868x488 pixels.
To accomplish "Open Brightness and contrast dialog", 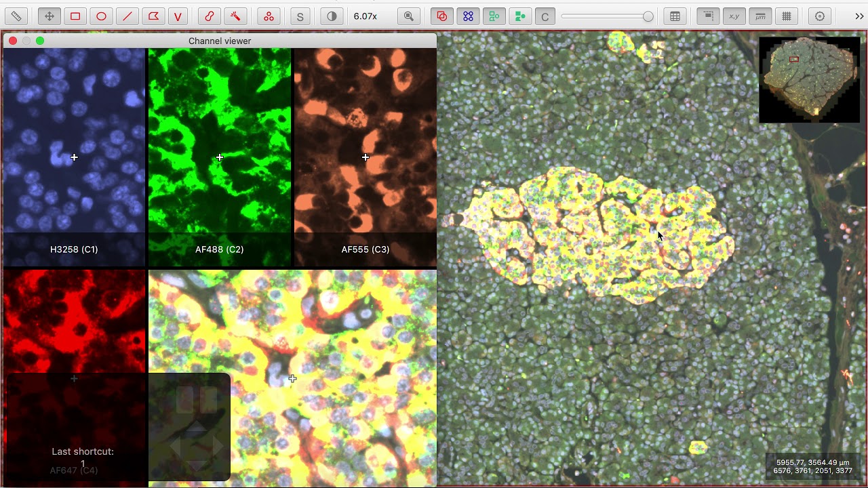I will (332, 16).
